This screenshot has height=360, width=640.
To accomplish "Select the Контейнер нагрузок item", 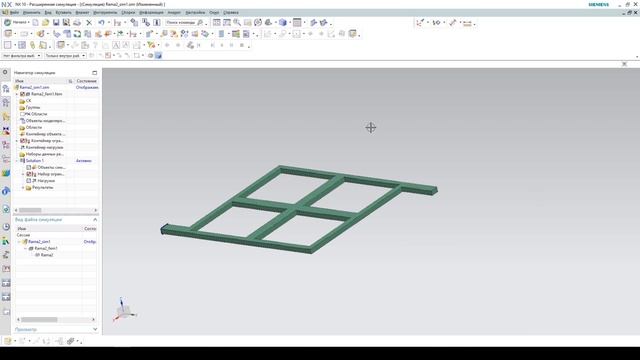I will point(44,147).
